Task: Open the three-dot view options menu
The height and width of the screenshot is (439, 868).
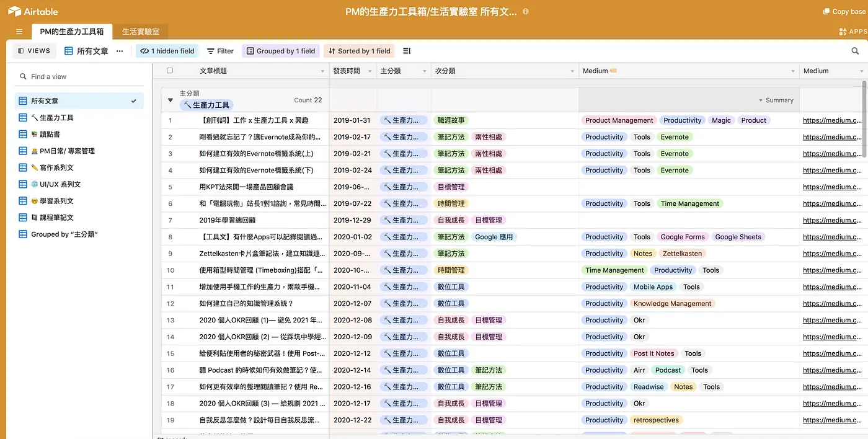Action: 120,51
